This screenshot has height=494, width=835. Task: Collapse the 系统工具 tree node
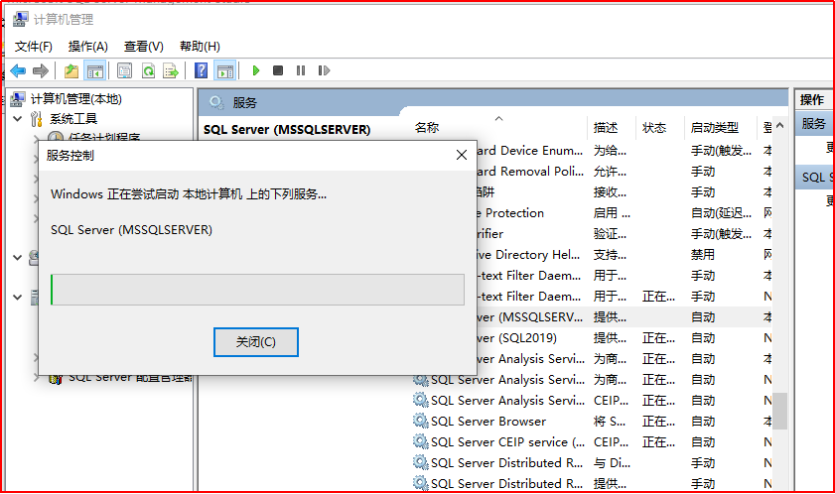tap(17, 119)
